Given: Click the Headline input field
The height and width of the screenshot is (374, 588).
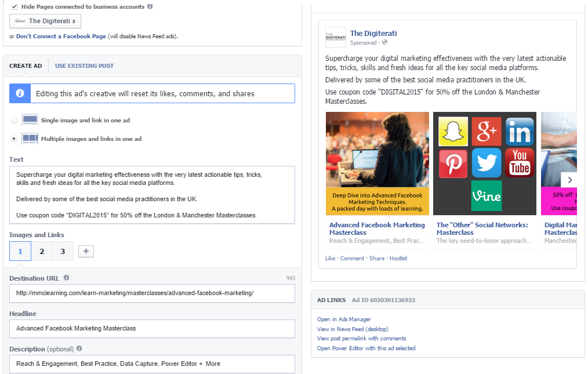Looking at the screenshot, I should coord(153,329).
